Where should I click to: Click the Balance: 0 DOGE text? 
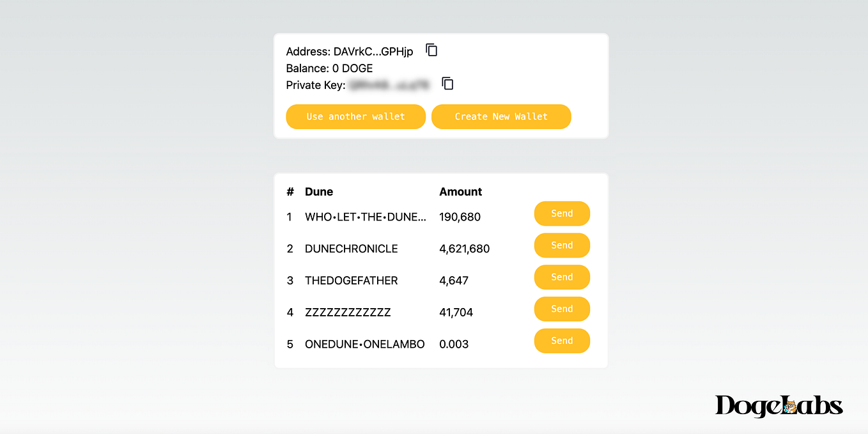(x=329, y=68)
